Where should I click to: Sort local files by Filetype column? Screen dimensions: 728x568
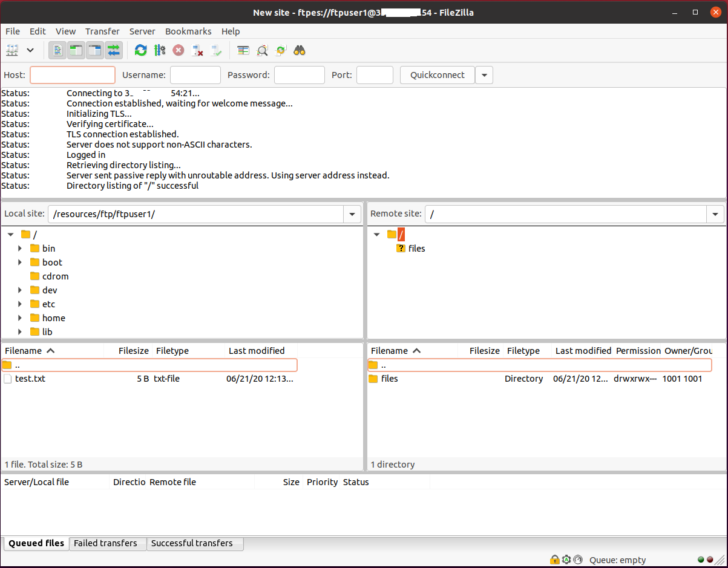pyautogui.click(x=189, y=351)
